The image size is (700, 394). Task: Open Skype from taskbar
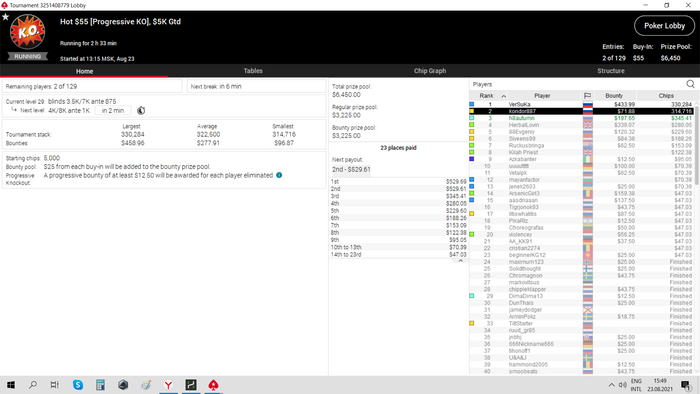click(78, 385)
